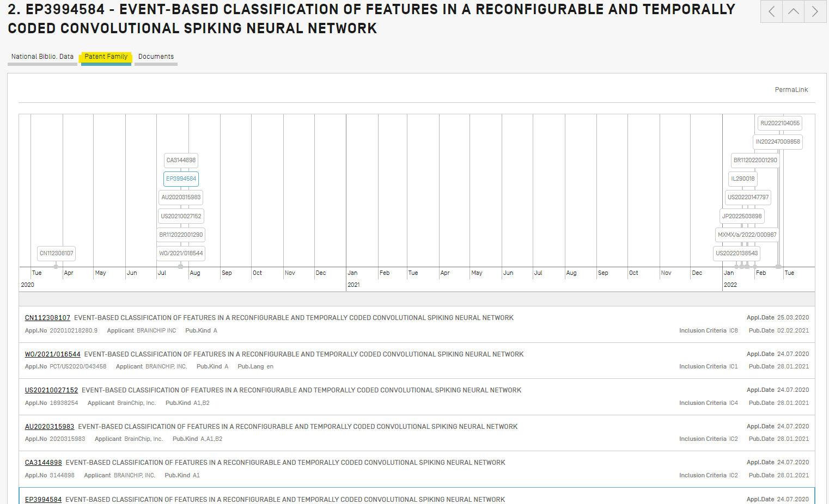This screenshot has width=829, height=504.
Task: Click MXMX/a/2022/000987 timeline label
Action: point(747,235)
